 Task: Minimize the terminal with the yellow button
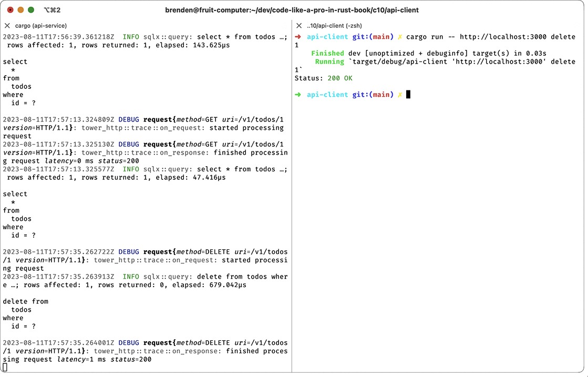(20, 10)
